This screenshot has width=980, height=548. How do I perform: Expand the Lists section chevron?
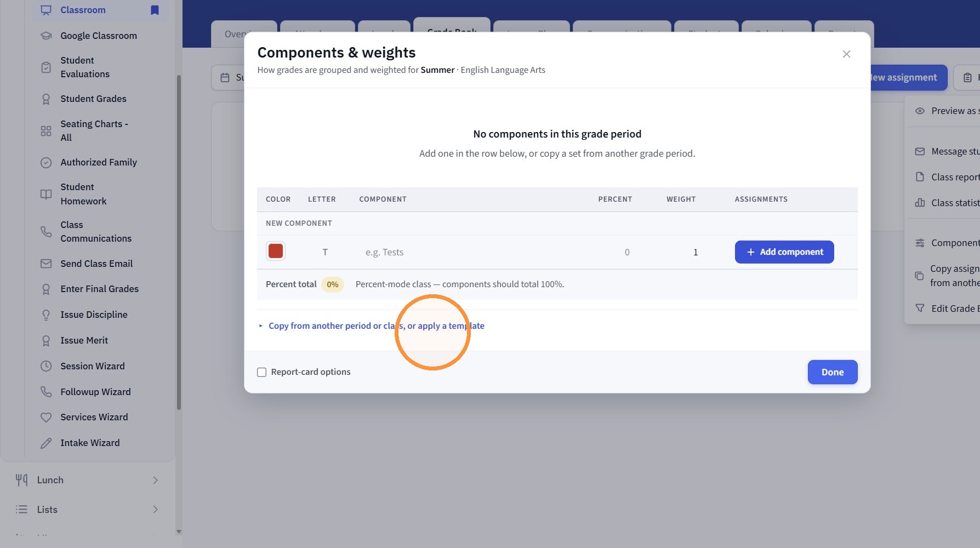coord(156,510)
